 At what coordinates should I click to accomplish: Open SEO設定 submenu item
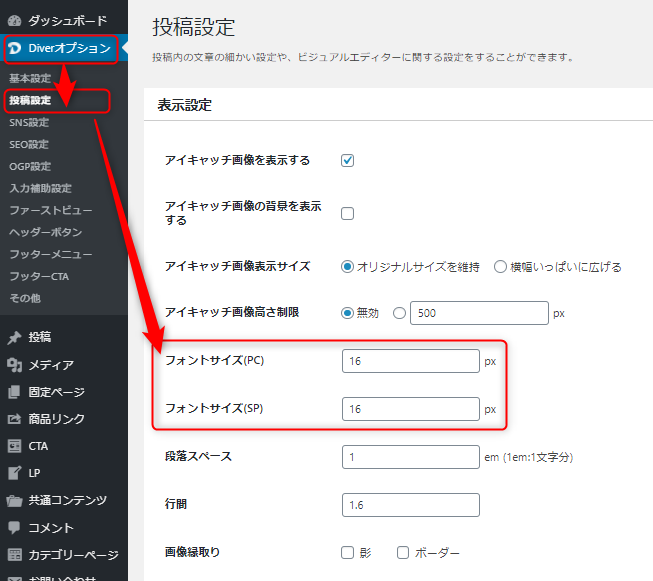pyautogui.click(x=29, y=145)
